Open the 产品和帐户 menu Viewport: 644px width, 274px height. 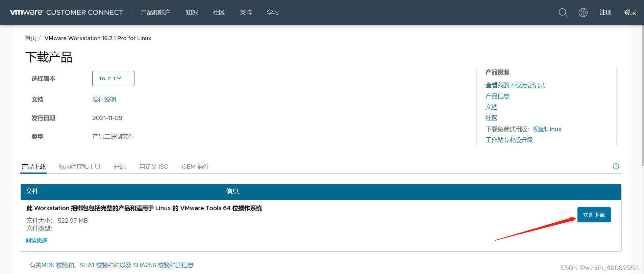pyautogui.click(x=156, y=12)
